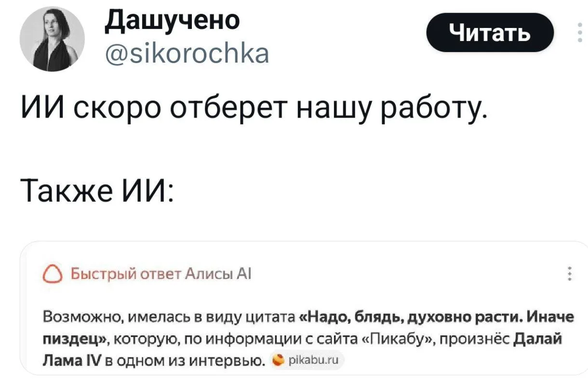Open the Alice answer card's three-dot menu

click(570, 275)
